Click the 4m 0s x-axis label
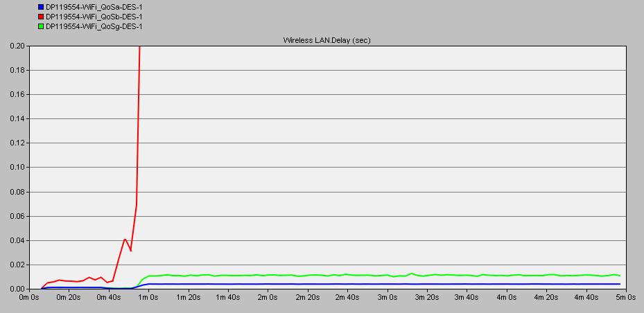 point(507,297)
